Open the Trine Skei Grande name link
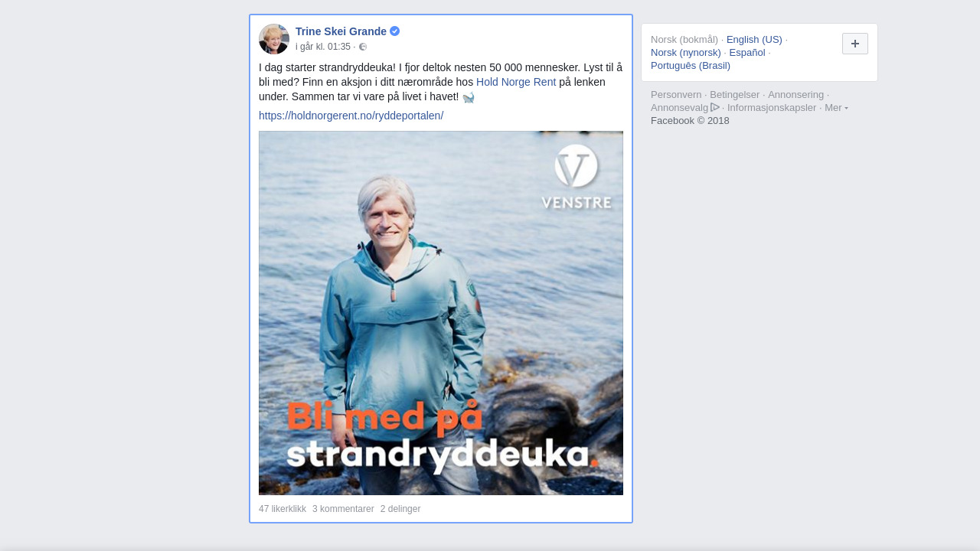This screenshot has width=980, height=551. coord(341,31)
